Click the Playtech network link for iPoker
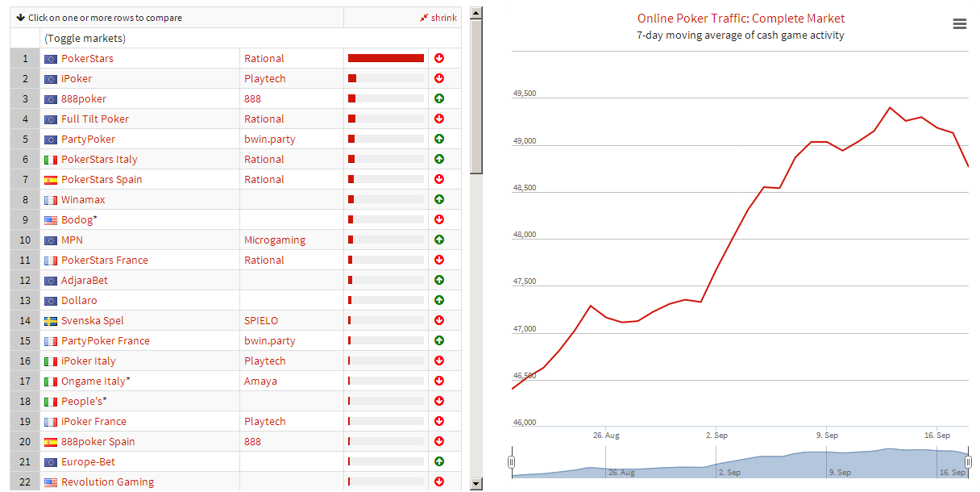This screenshot has height=492, width=980. pyautogui.click(x=265, y=78)
